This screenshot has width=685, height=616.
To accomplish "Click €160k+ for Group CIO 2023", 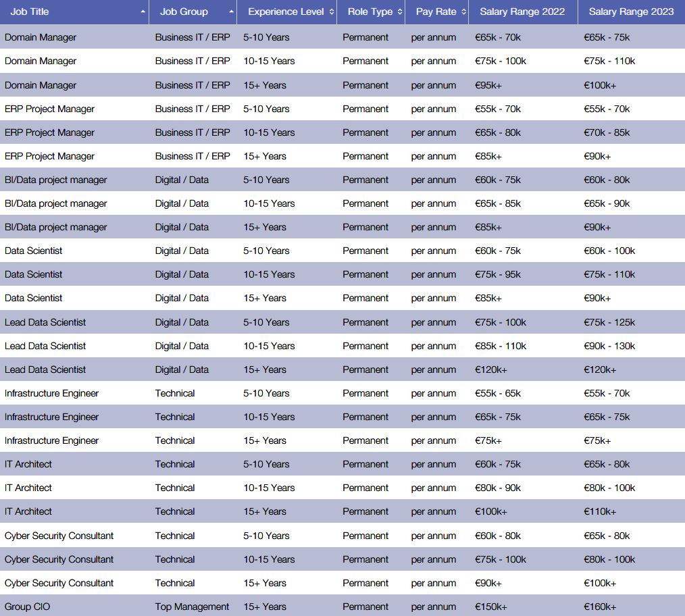I will (x=599, y=607).
